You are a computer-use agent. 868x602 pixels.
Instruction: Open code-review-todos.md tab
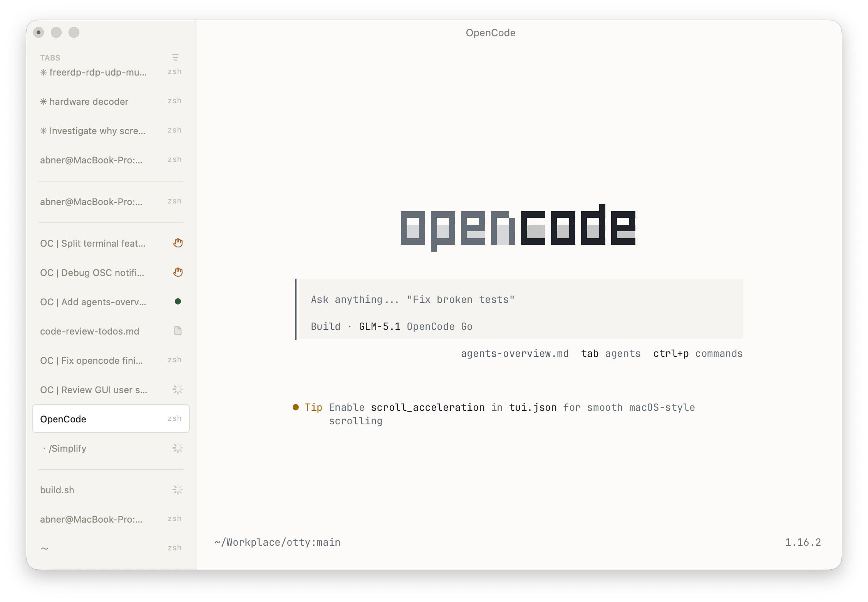(x=111, y=331)
